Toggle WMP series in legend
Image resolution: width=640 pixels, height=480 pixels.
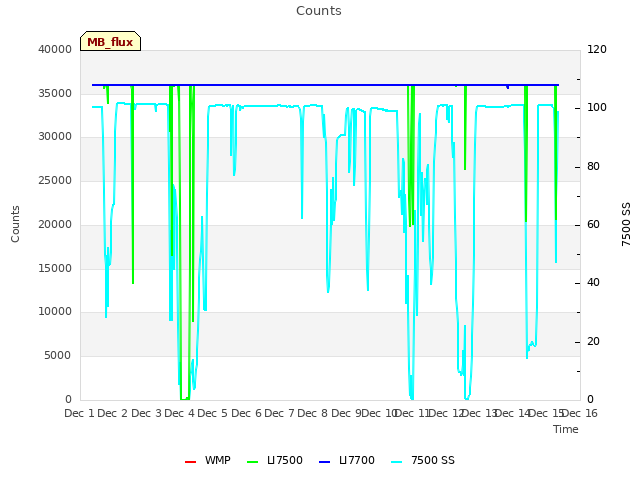coord(208,460)
